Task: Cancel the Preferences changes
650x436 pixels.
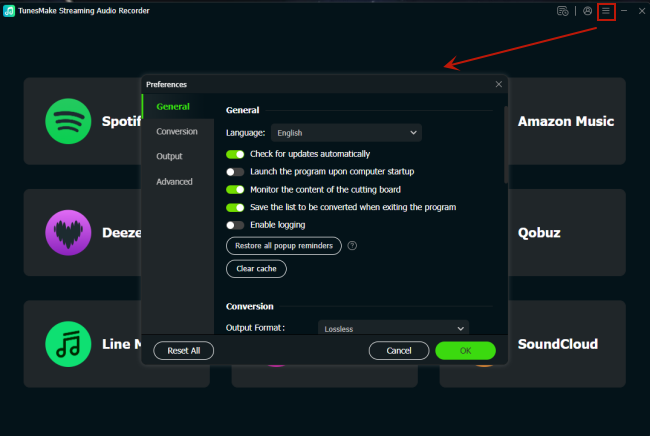Action: 399,351
